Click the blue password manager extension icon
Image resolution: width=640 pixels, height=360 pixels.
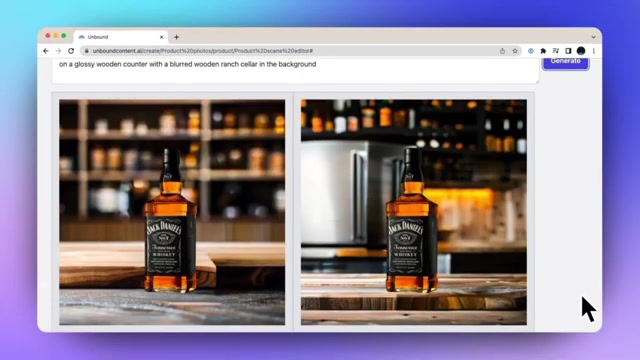click(531, 51)
